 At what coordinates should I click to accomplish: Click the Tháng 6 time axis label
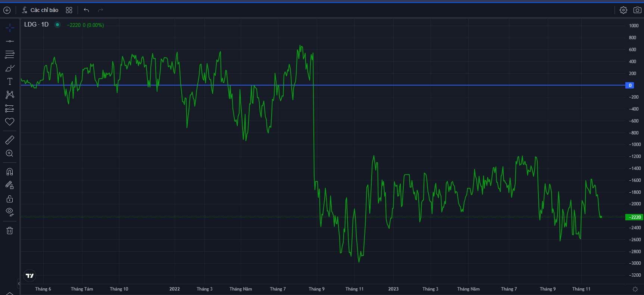43,289
